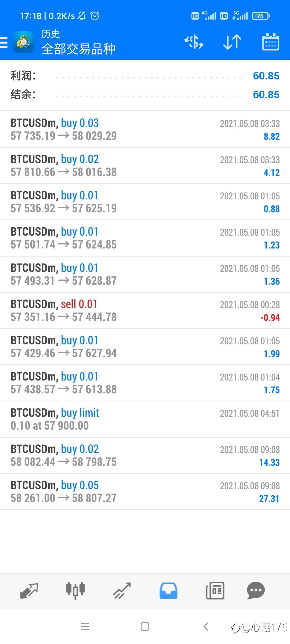The image size is (290, 644).
Task: Open the buy 0.05 trade with profit 27.31
Action: tap(145, 492)
